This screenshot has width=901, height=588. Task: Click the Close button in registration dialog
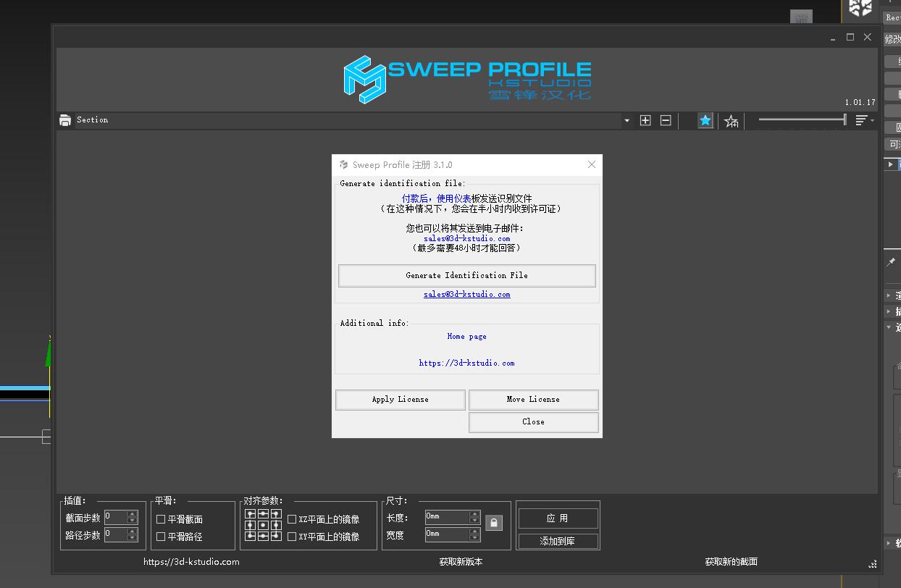tap(533, 421)
